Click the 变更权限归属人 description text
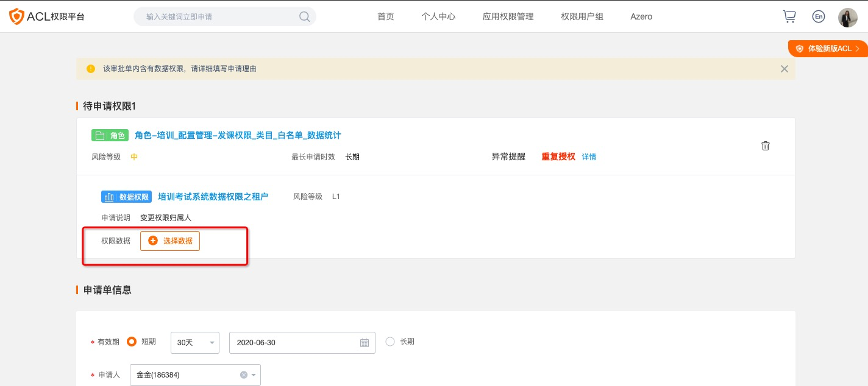Screen dimensions: 868x386 (x=166, y=217)
